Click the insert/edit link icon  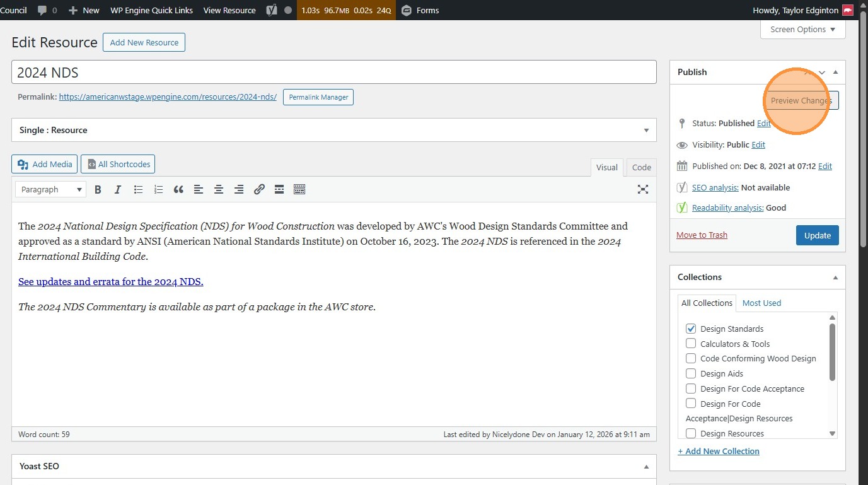pos(259,189)
